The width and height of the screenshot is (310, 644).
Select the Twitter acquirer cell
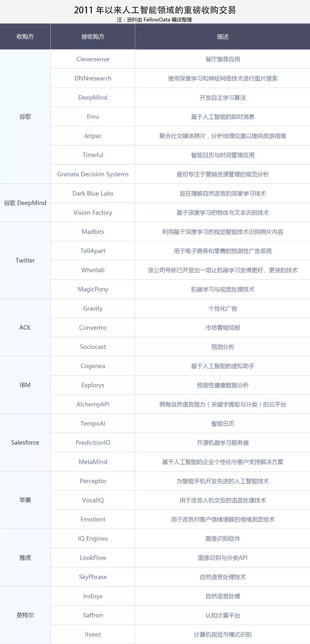coord(25,260)
